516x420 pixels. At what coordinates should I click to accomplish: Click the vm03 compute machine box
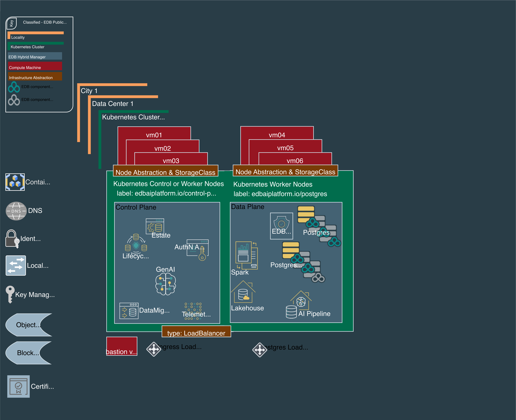point(171,159)
